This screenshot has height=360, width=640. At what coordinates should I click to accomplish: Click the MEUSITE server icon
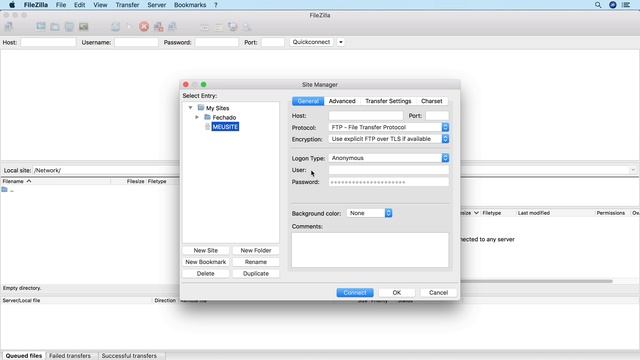tap(207, 127)
